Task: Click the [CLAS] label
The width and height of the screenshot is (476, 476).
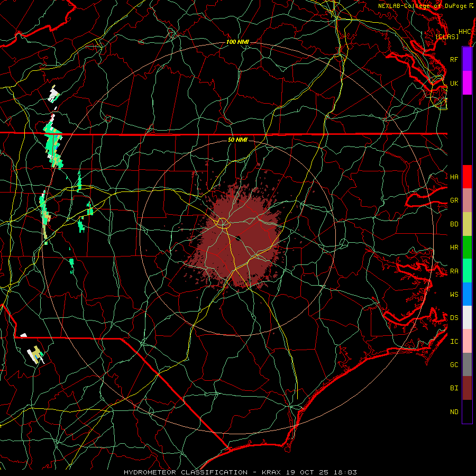Action: click(x=447, y=37)
